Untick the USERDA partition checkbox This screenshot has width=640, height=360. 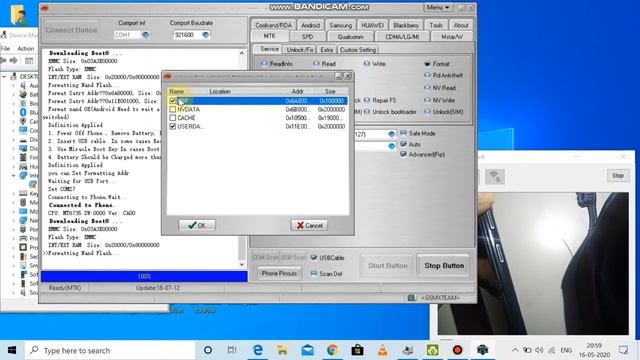[173, 127]
